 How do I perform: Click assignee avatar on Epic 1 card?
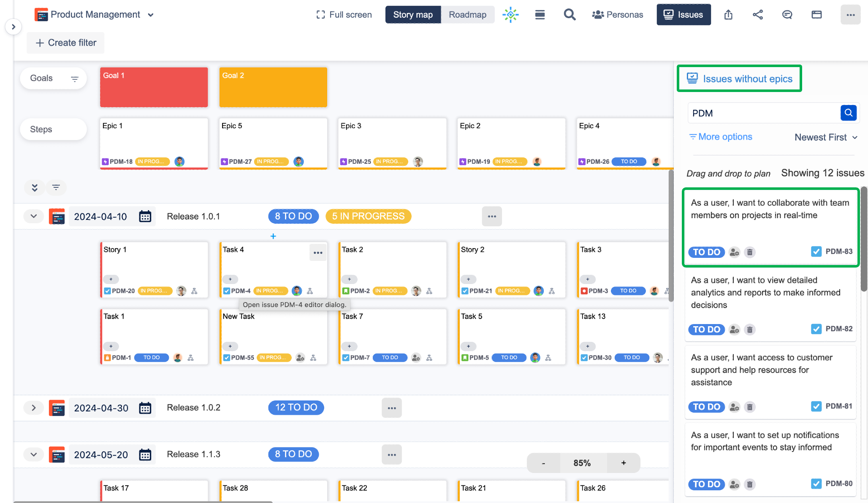click(179, 162)
